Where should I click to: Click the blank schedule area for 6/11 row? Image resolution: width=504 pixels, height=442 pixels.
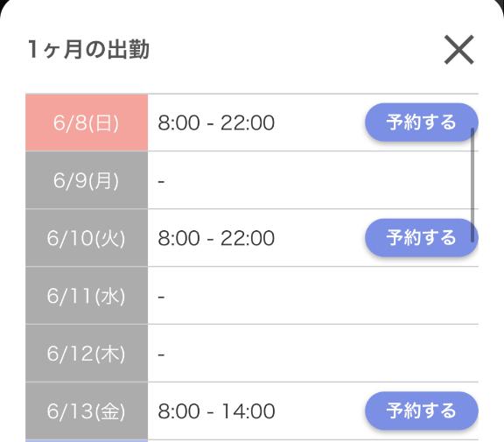click(x=313, y=296)
